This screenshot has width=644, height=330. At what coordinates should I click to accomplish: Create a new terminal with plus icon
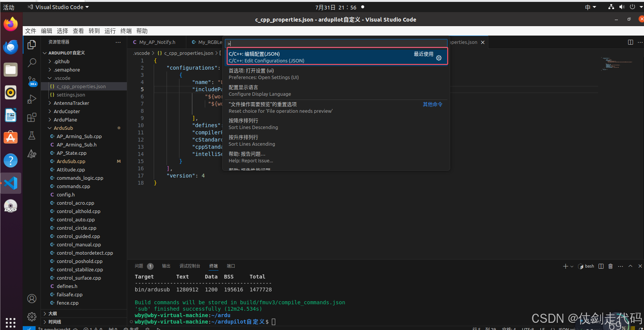click(566, 266)
